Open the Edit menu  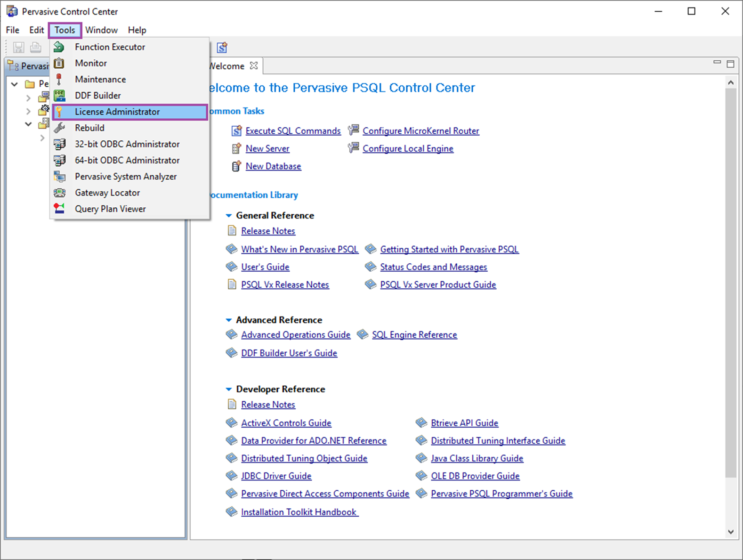pos(36,30)
